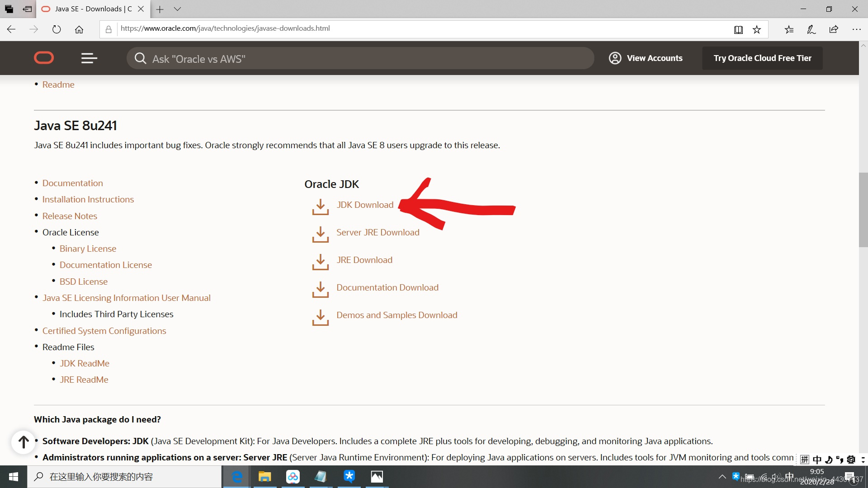The height and width of the screenshot is (488, 868).
Task: Click the Oracle logo icon
Action: tap(44, 58)
